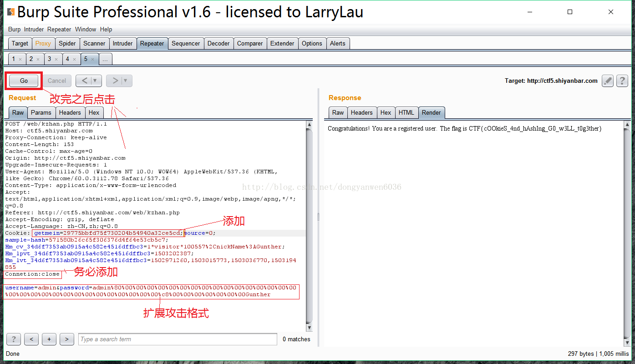Open the Response HTML tab

tap(406, 112)
